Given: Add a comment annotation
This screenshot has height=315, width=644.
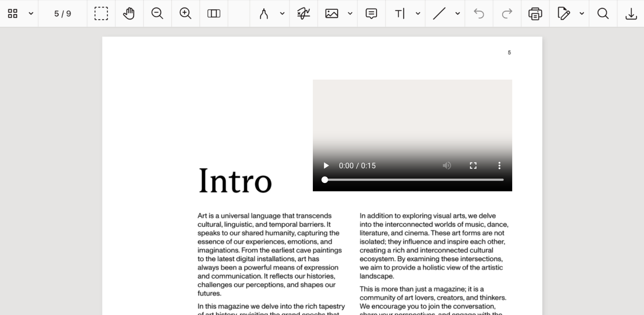Looking at the screenshot, I should coord(371,13).
